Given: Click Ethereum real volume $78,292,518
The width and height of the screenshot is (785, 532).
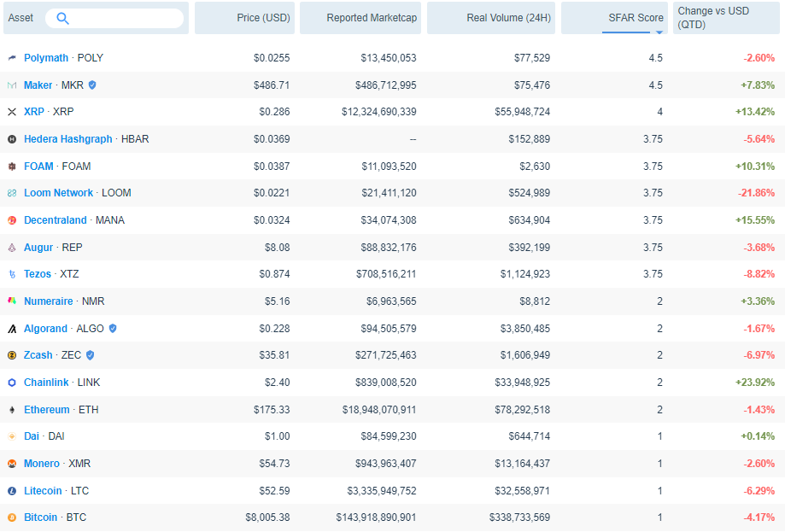Looking at the screenshot, I should click(523, 409).
